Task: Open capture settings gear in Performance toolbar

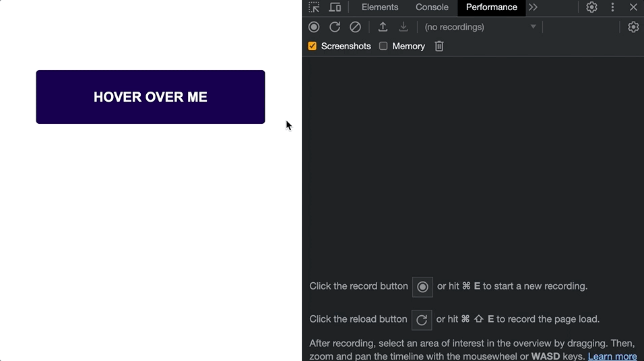Action: point(633,27)
